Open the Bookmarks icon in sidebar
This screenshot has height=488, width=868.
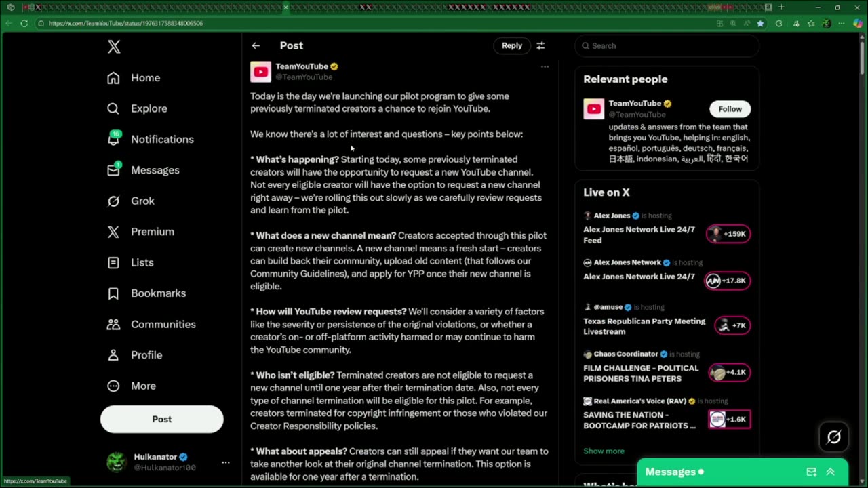[x=113, y=293]
